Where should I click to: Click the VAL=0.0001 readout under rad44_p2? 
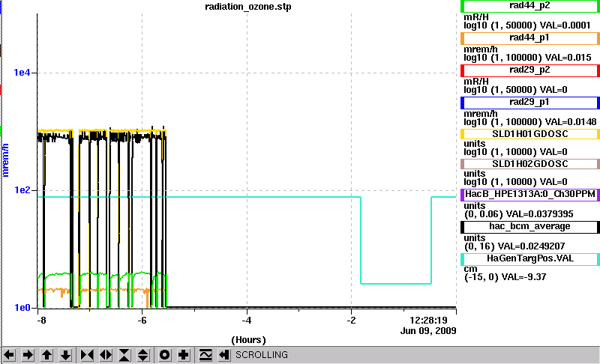point(565,25)
